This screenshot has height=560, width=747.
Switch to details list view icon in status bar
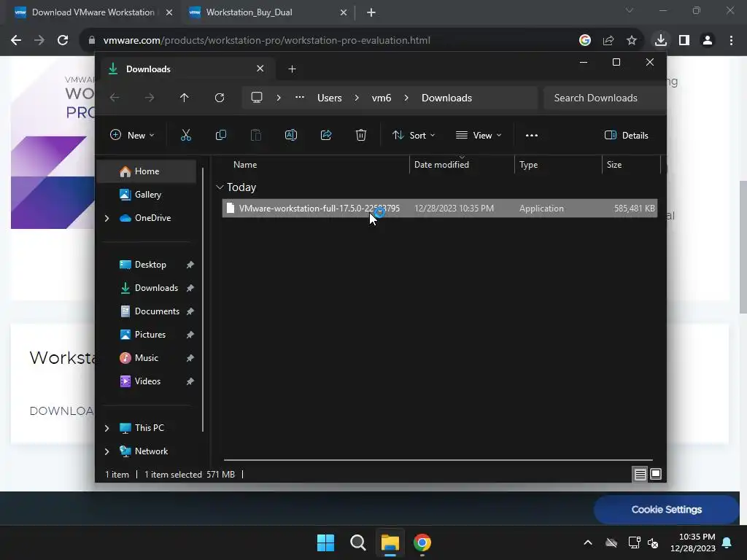click(640, 474)
